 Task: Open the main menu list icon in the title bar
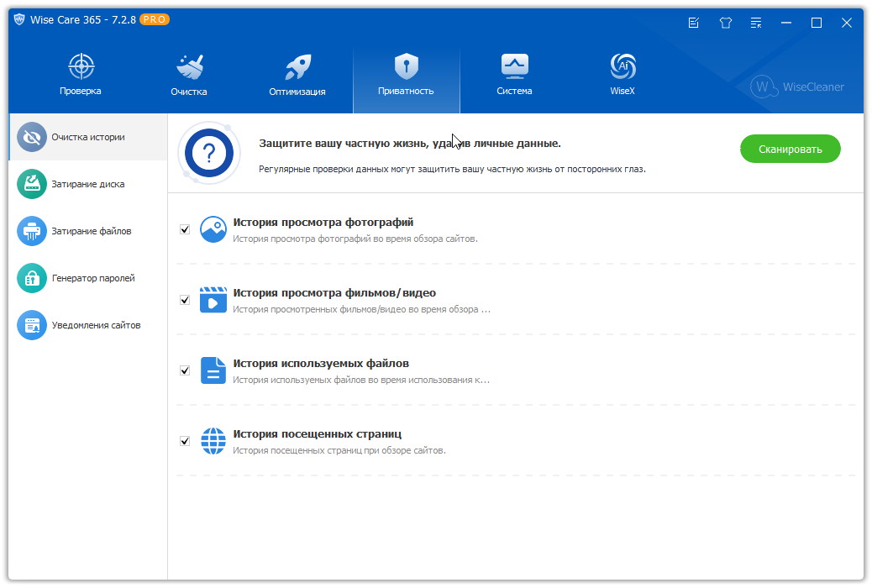tap(756, 23)
